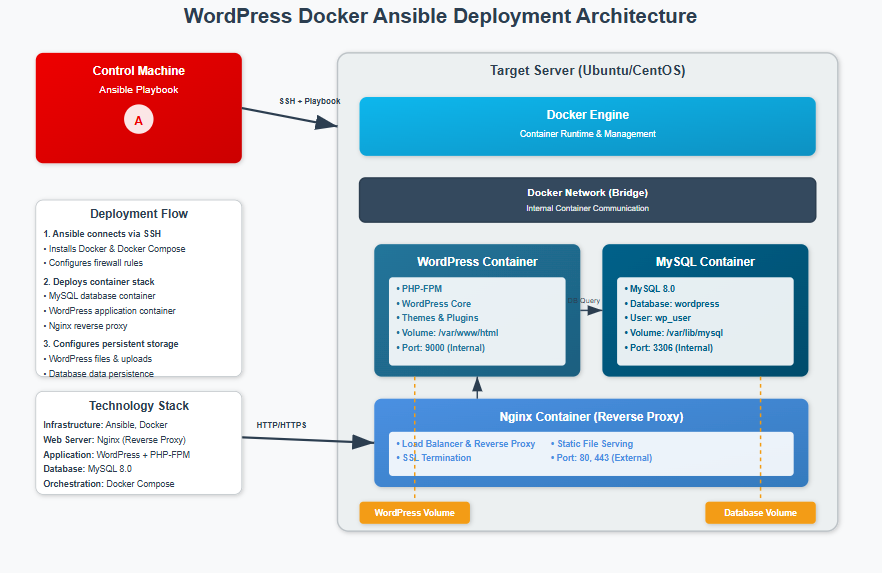Click '1. Ansible connects via SSH' step
Image resolution: width=882 pixels, height=573 pixels.
[x=102, y=234]
